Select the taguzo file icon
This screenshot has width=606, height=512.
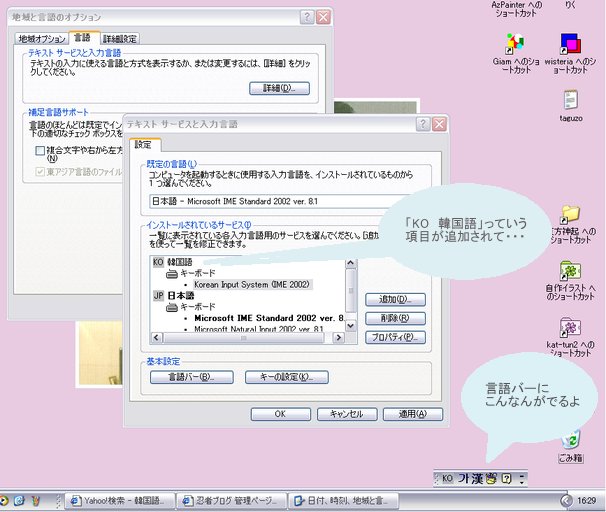point(571,100)
